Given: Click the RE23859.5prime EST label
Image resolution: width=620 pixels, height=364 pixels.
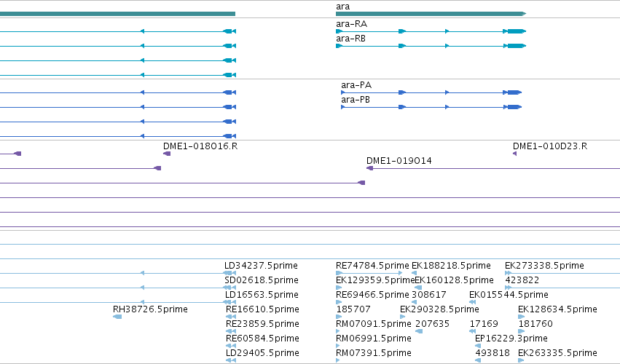Looking at the screenshot, I should coord(262,324).
